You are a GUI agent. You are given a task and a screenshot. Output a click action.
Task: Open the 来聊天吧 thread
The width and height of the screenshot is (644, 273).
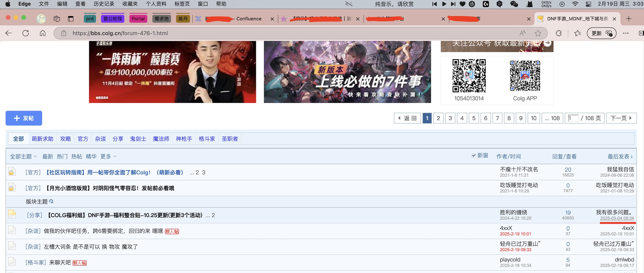coord(60,262)
